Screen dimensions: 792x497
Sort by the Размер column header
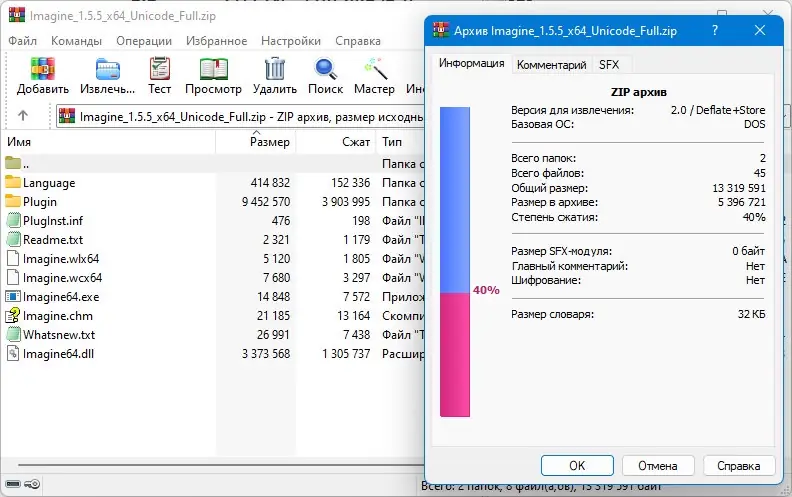click(256, 142)
